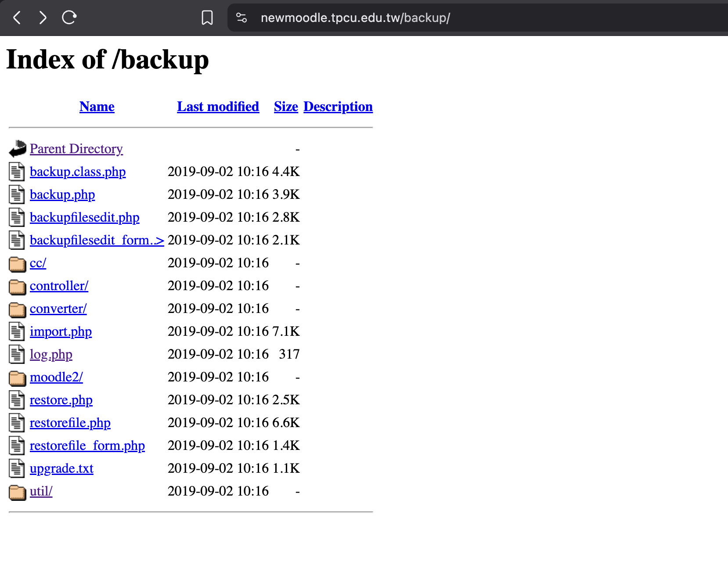
Task: Click the folder icon beside util/
Action: point(18,492)
